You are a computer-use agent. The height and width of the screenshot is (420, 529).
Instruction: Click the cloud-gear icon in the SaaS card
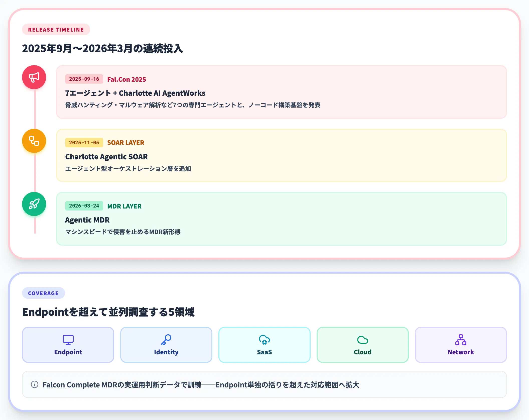tap(264, 340)
